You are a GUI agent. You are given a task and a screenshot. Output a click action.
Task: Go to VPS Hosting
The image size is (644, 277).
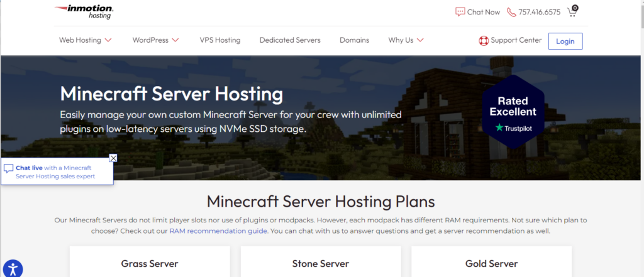220,40
